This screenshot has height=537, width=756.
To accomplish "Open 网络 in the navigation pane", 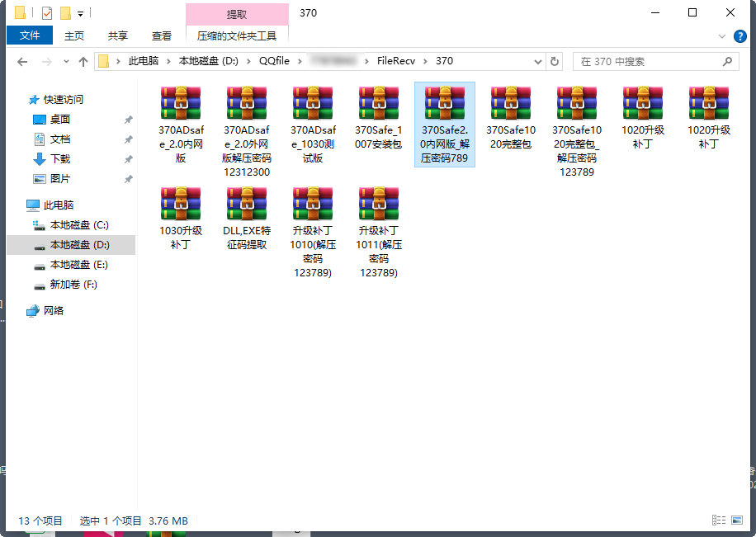I will pos(54,311).
